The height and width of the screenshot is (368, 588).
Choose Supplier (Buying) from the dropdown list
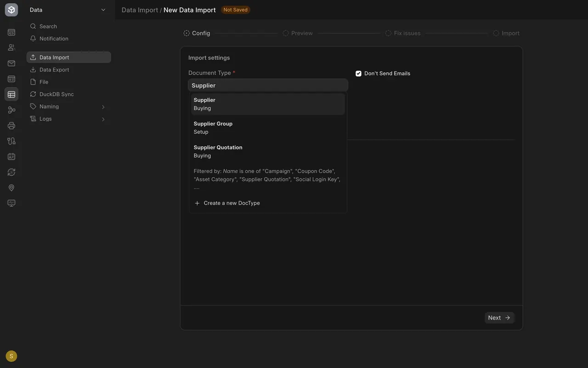[268, 104]
